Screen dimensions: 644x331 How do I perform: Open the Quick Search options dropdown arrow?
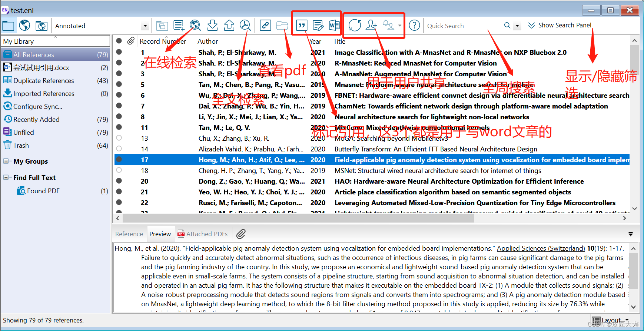point(518,26)
